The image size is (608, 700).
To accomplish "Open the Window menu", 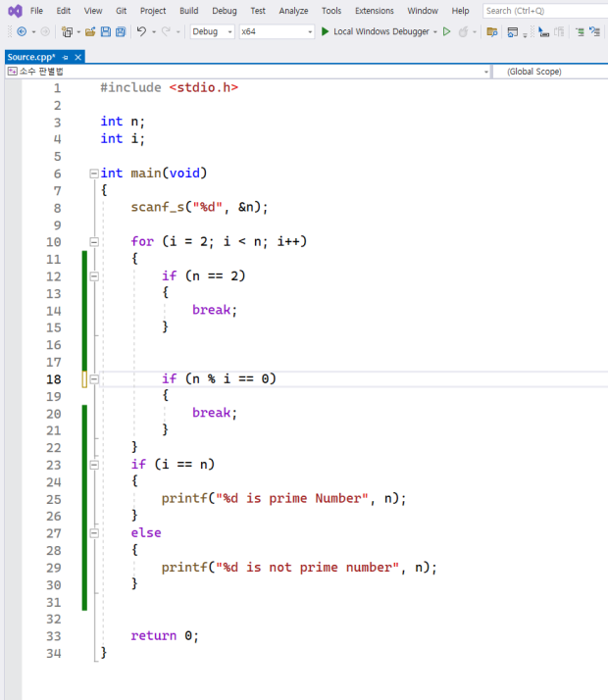I will pyautogui.click(x=423, y=11).
